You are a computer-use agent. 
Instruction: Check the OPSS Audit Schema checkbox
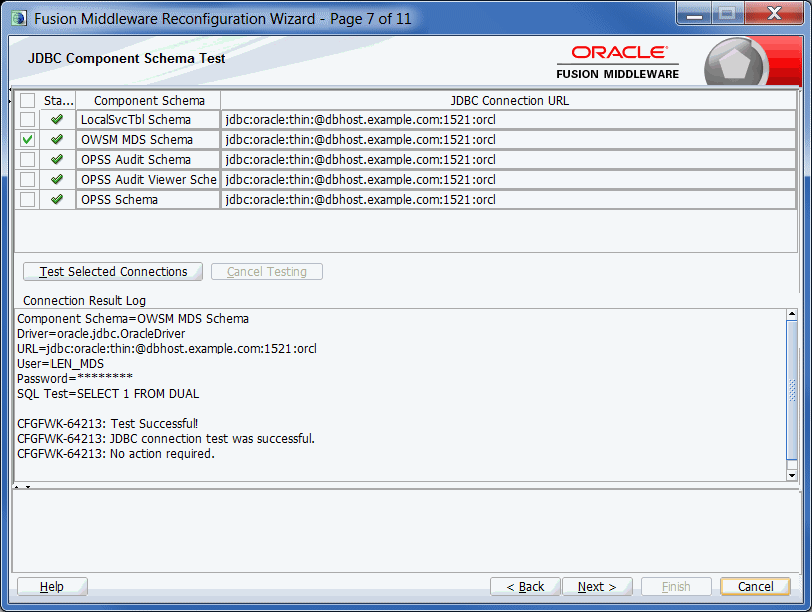click(27, 159)
